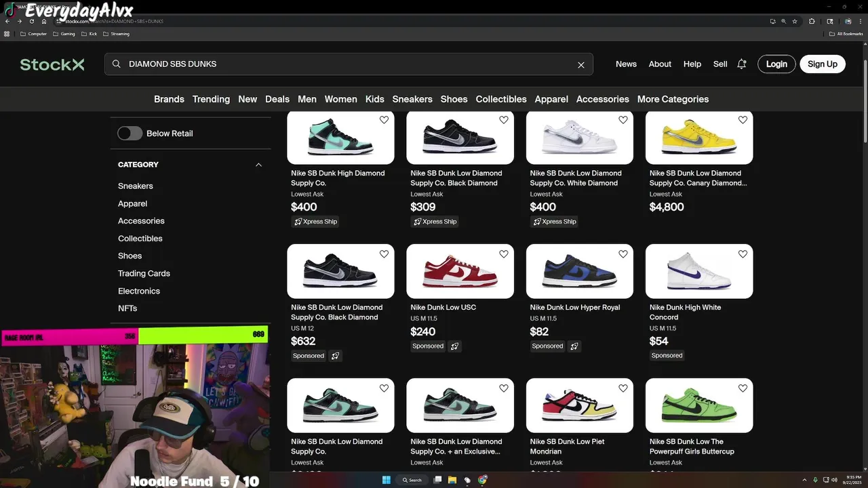
Task: Open the Kick bookmarks folder
Action: tap(90, 34)
